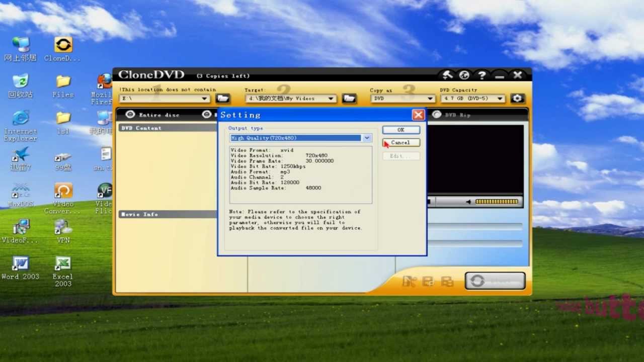Open the VPN desktop shortcut
644x362 pixels.
[x=63, y=231]
